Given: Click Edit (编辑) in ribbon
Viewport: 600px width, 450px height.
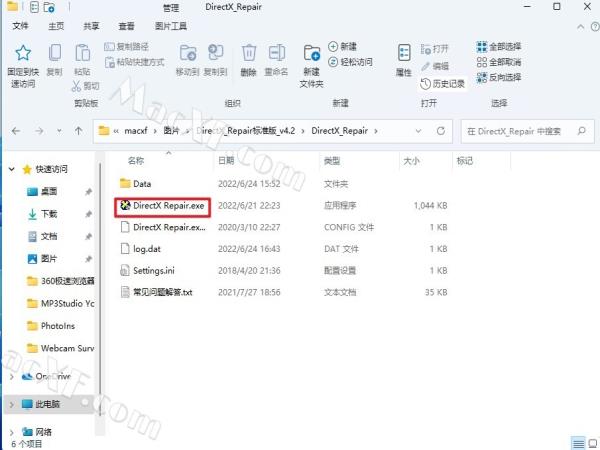Looking at the screenshot, I should coord(435,66).
